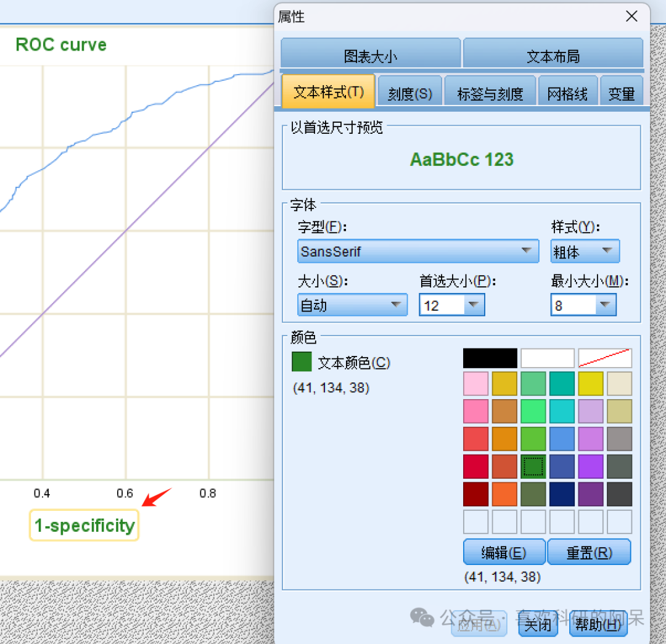Screen dimensions: 666x644
Task: Expand the 字型 SansSerif font dropdown
Action: 418,251
